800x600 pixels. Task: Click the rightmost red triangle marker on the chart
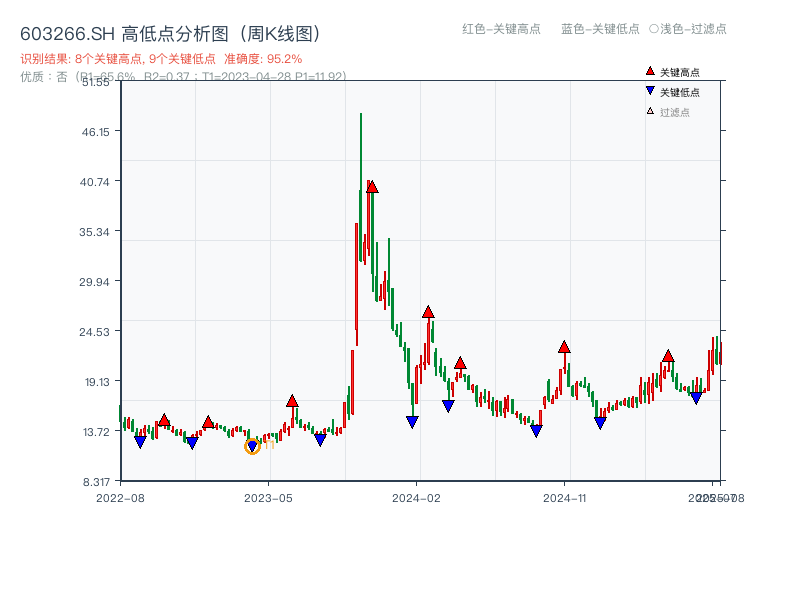click(667, 356)
